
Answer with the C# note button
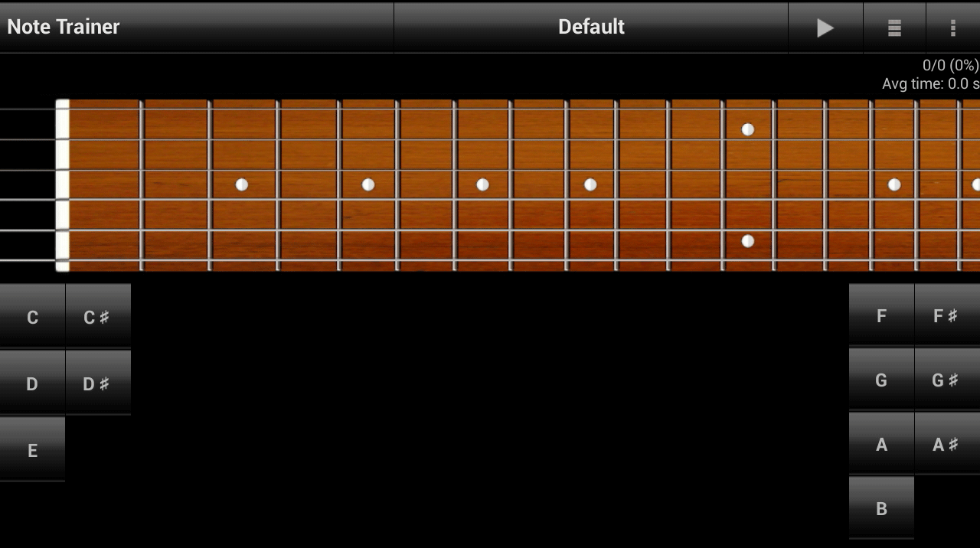tap(98, 317)
